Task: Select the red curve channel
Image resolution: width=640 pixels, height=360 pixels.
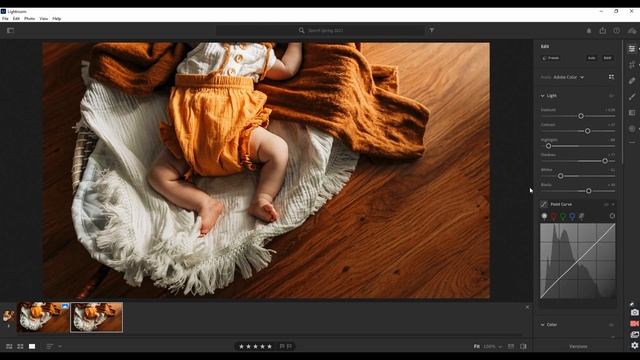Action: coord(553,216)
